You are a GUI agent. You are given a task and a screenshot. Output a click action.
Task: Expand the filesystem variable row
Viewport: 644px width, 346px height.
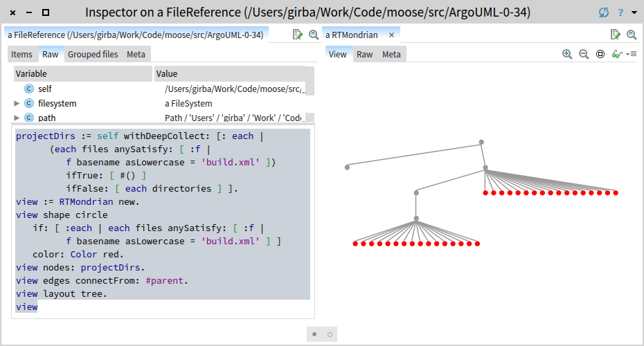tap(17, 103)
